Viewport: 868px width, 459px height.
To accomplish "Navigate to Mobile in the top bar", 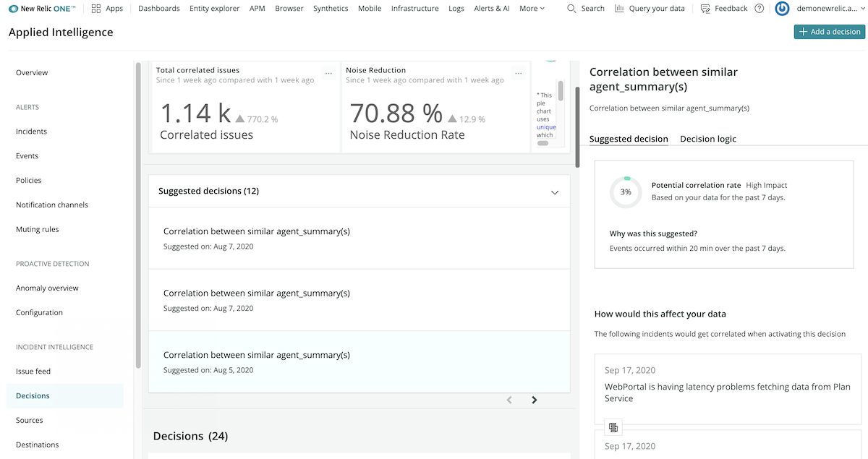I will point(370,9).
